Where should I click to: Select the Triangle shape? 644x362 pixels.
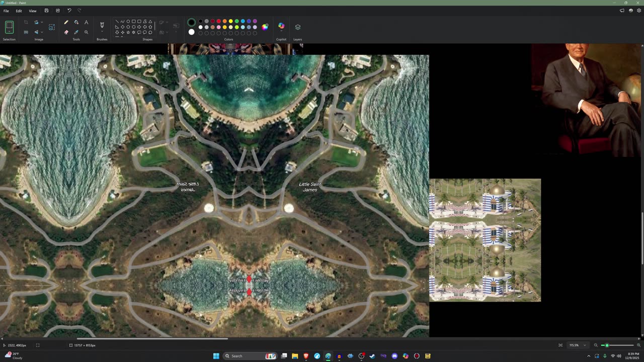point(150,22)
